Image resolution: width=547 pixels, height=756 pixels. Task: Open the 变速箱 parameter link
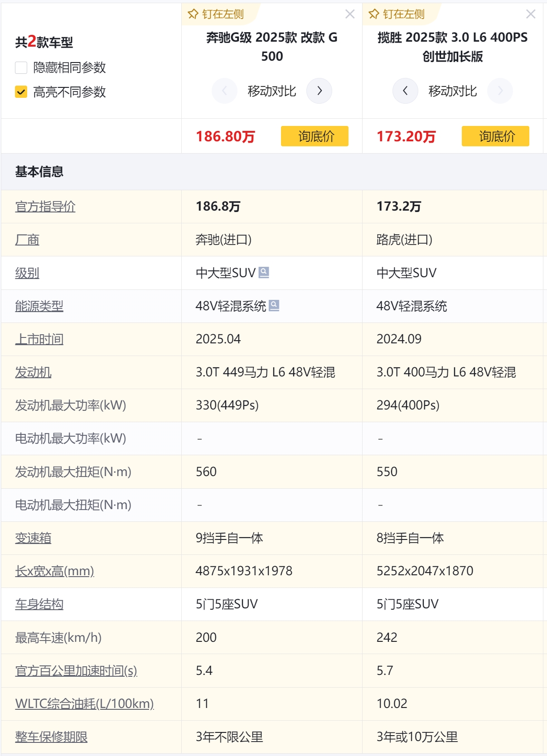click(33, 538)
